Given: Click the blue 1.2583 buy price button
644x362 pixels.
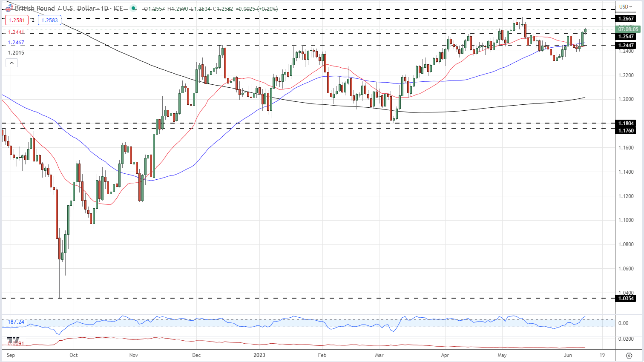Looking at the screenshot, I should (x=50, y=20).
